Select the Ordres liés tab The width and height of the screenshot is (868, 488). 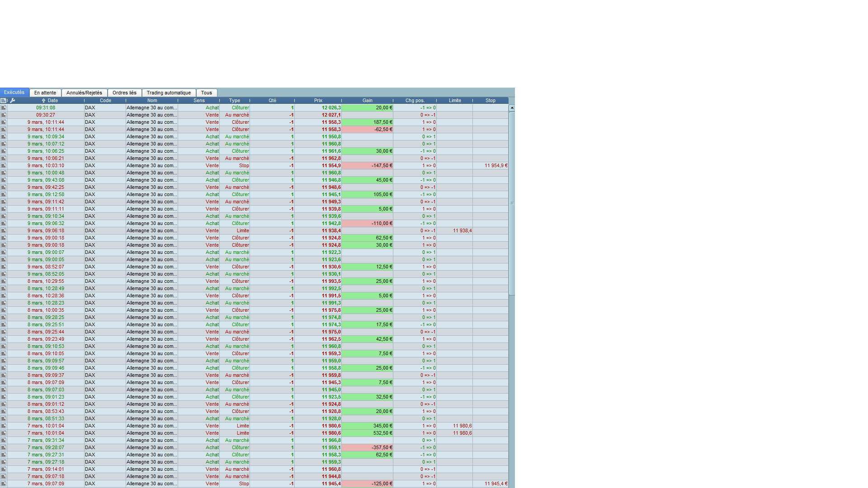coord(124,93)
